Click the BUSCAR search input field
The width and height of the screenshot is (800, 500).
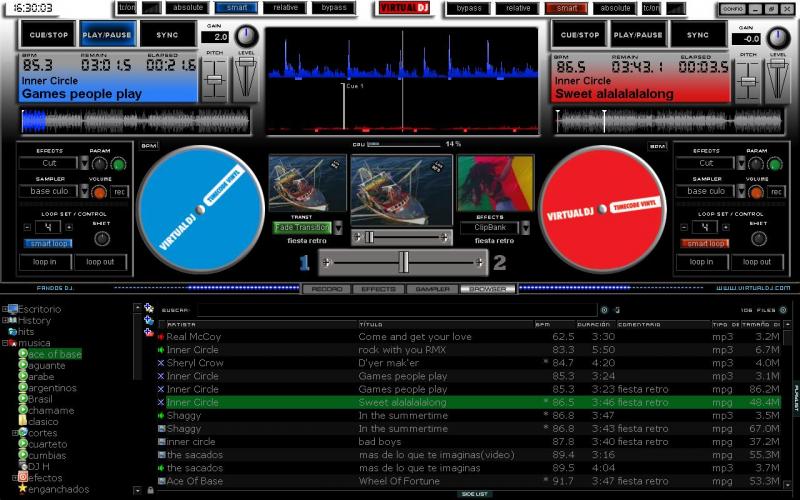397,310
